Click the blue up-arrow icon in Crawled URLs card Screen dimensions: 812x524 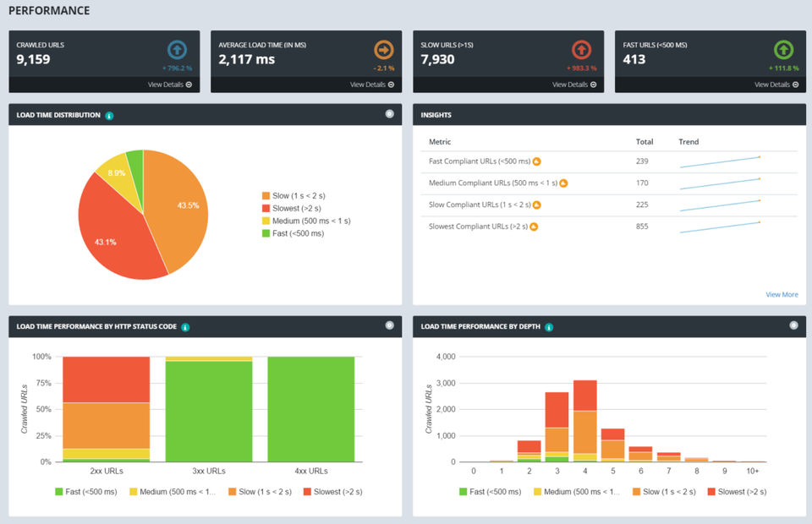coord(177,50)
